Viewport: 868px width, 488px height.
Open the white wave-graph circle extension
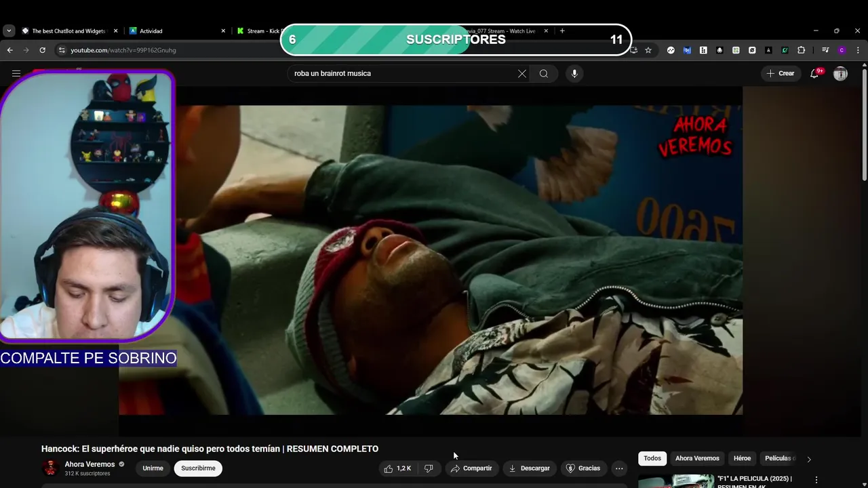(671, 50)
